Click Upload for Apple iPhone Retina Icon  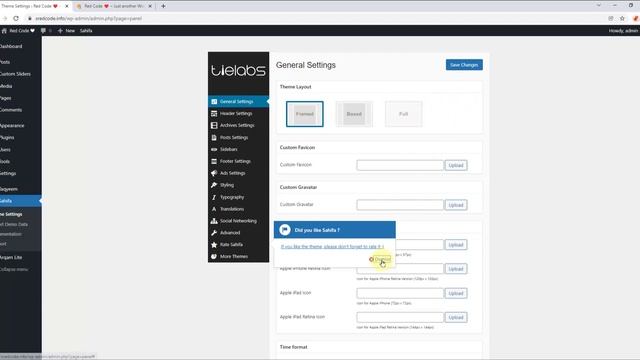(x=456, y=269)
